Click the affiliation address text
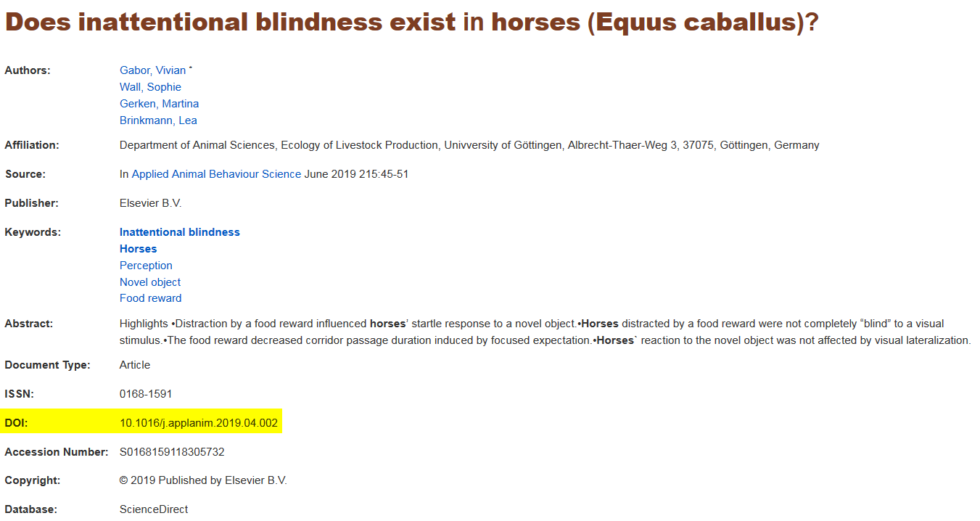 pyautogui.click(x=469, y=145)
